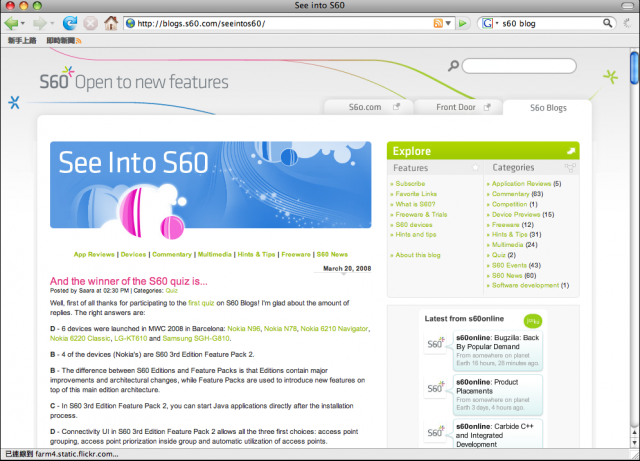The height and width of the screenshot is (461, 640).
Task: Open Freeware & Trials feature link
Action: [421, 214]
